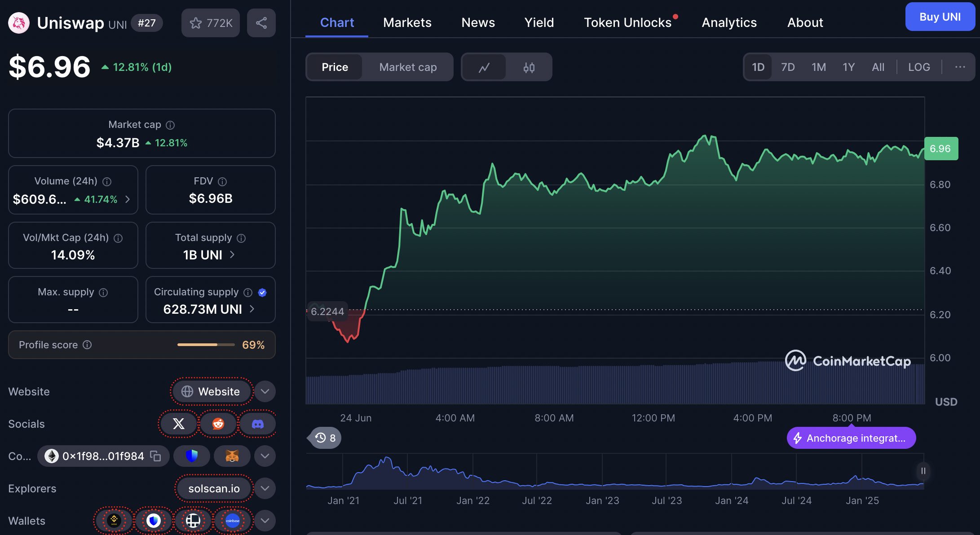Click the #27 rank badge
The width and height of the screenshot is (980, 535).
[x=147, y=23]
